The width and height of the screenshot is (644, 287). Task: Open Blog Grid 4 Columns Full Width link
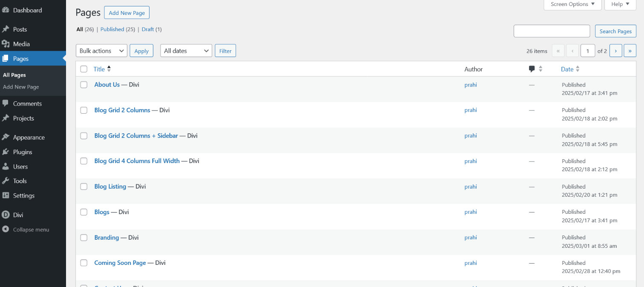pos(137,161)
